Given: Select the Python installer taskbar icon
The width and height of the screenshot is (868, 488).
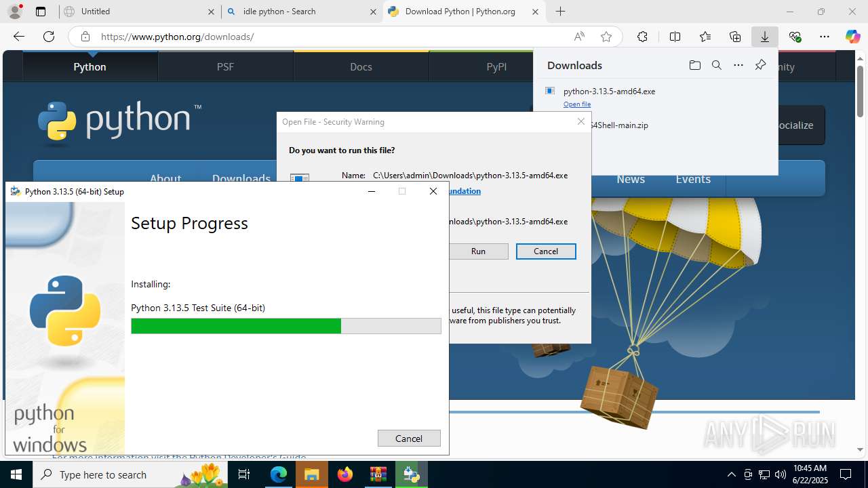Looking at the screenshot, I should [x=411, y=474].
